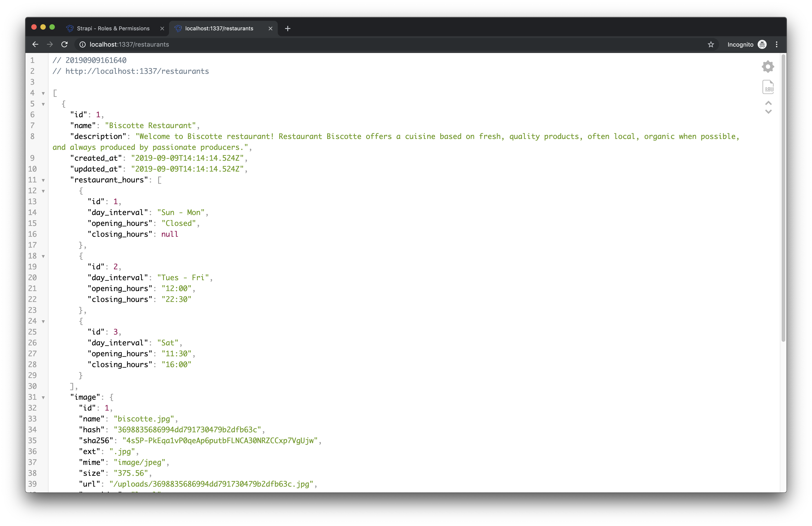Open JSON viewer settings gear icon
Image resolution: width=812 pixels, height=526 pixels.
click(x=768, y=67)
